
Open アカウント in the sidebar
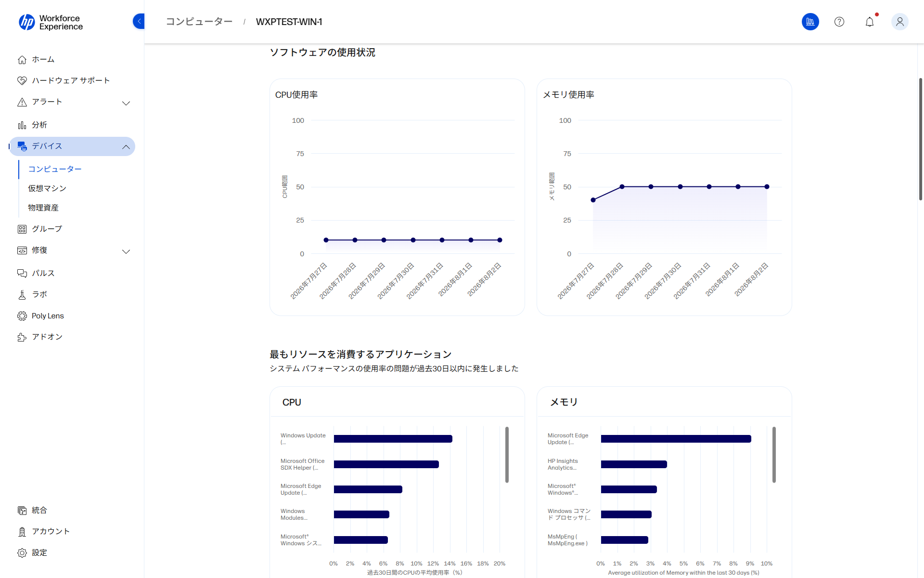51,531
